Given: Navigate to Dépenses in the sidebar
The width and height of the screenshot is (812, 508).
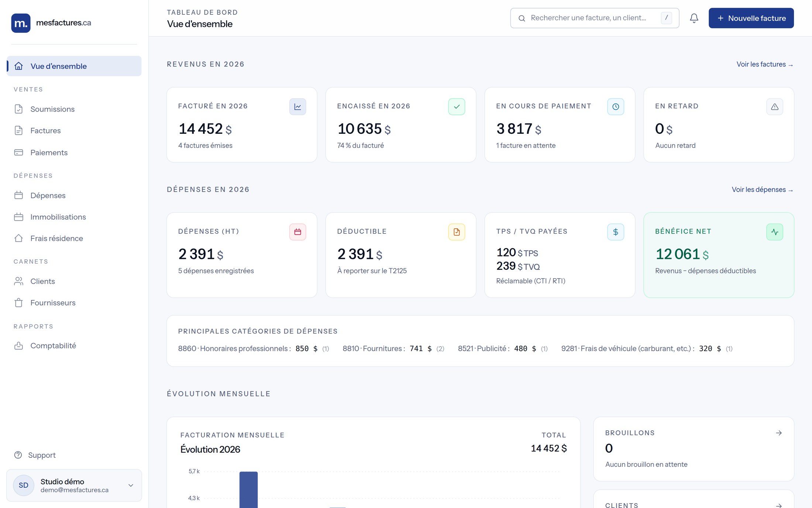Looking at the screenshot, I should (74, 195).
